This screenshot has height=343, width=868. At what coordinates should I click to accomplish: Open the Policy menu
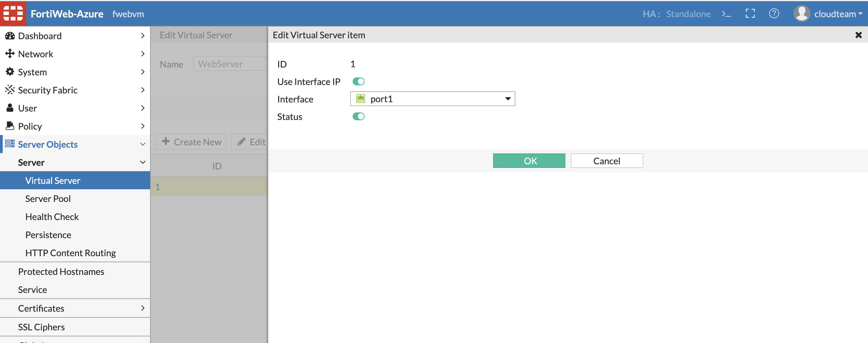[75, 126]
